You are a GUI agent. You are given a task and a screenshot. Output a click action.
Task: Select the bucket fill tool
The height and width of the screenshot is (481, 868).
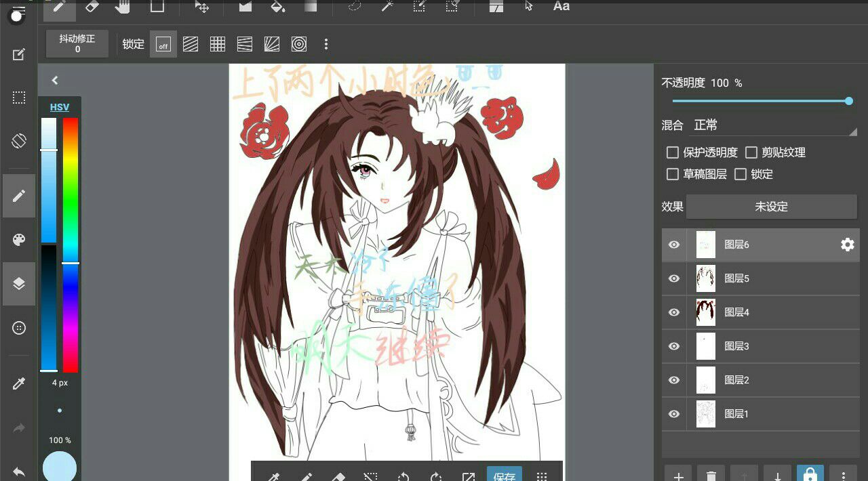[x=277, y=7]
